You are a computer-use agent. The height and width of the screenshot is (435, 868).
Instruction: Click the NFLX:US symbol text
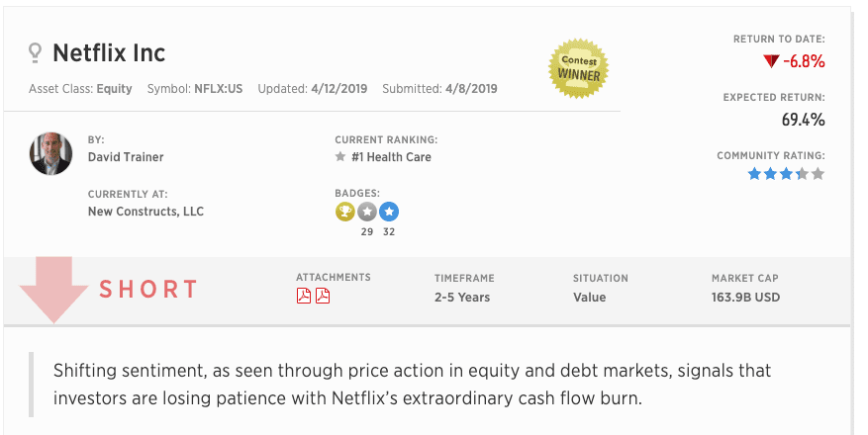click(218, 88)
